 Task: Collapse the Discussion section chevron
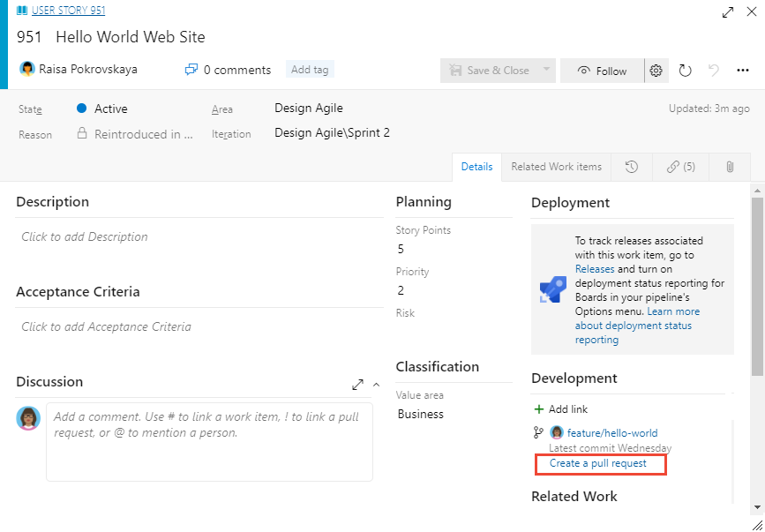click(x=374, y=385)
